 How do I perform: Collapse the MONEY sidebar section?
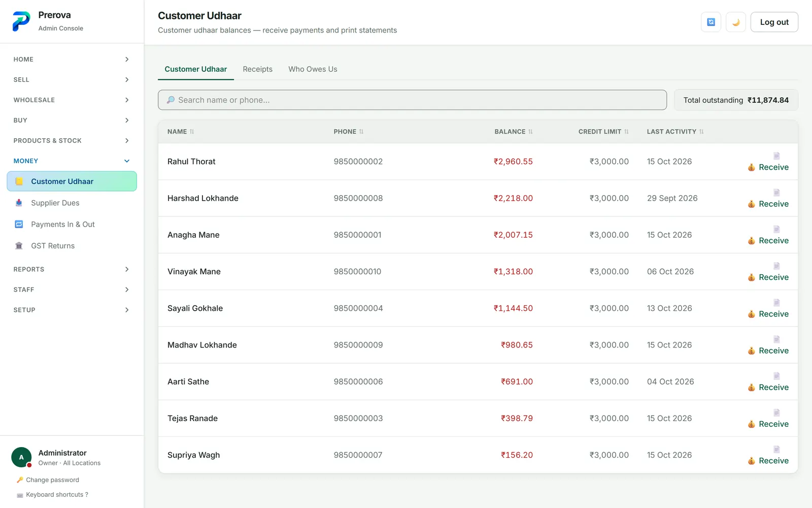pyautogui.click(x=72, y=161)
